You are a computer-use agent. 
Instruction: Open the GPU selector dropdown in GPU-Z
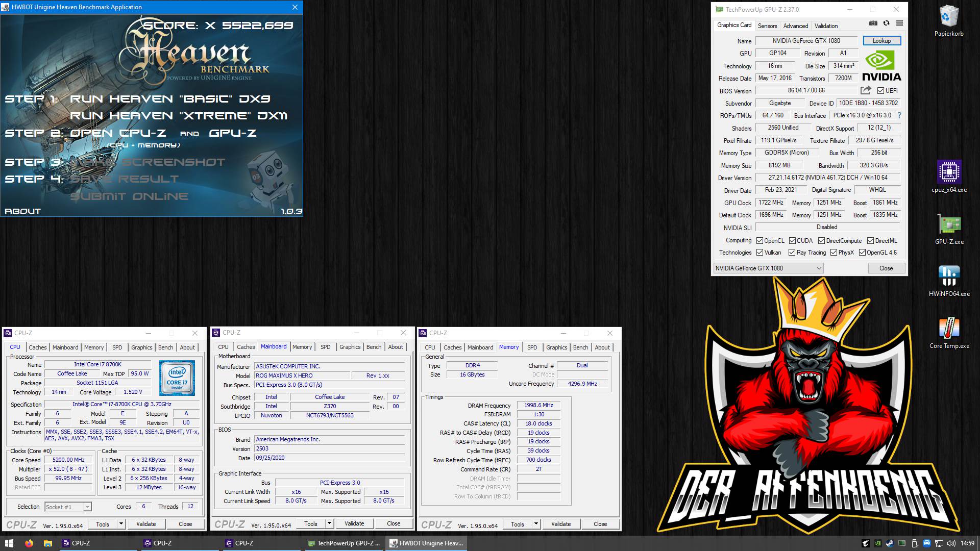pyautogui.click(x=768, y=268)
